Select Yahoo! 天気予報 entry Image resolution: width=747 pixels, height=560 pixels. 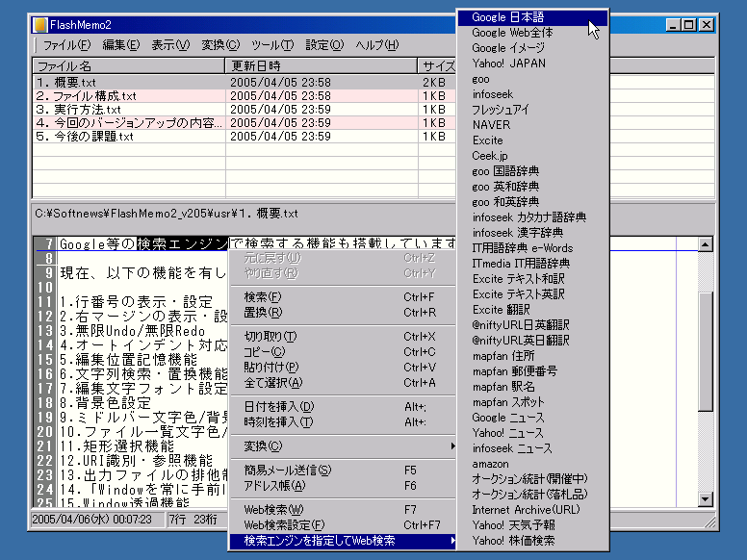532,525
